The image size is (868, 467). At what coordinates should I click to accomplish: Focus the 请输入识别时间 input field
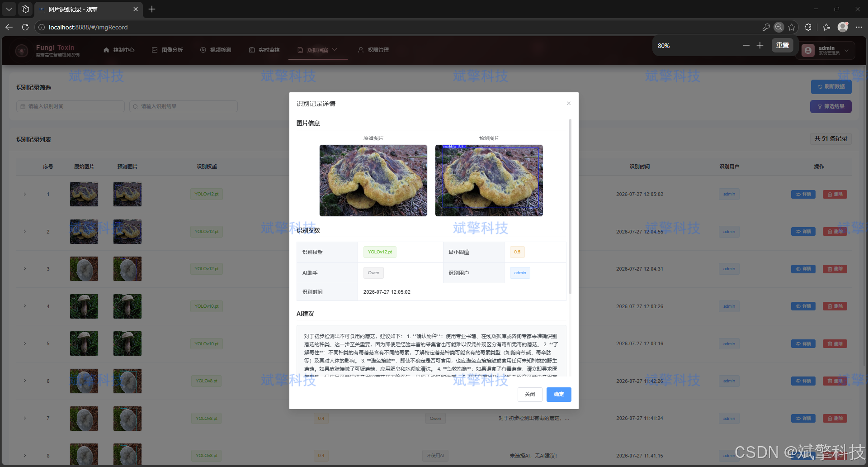click(71, 106)
